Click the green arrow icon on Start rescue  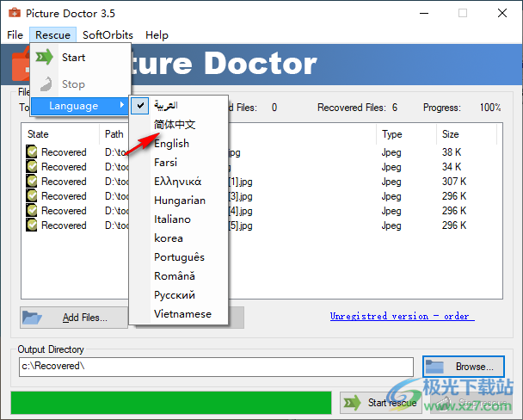352,403
